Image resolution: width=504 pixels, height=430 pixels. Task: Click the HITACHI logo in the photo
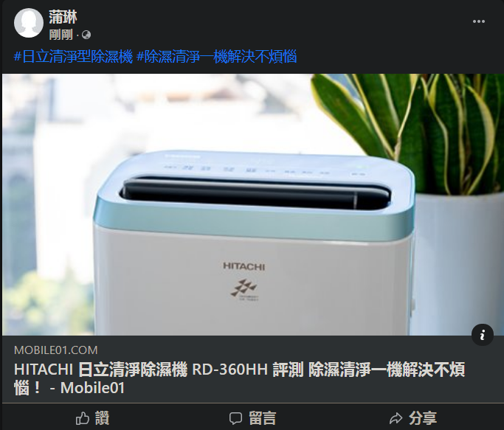244,266
